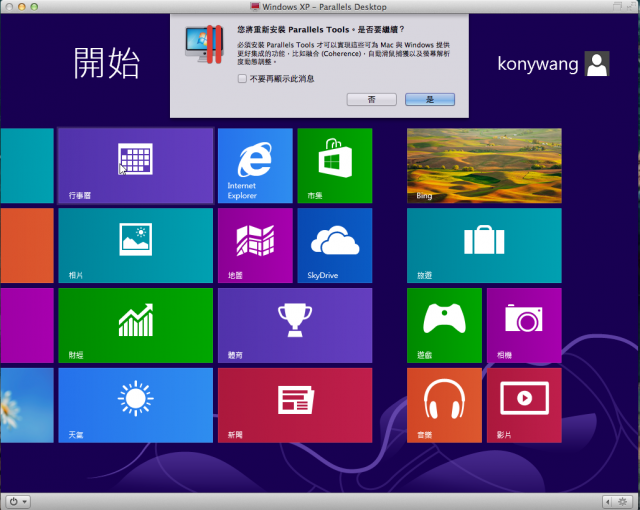Click the 否 (No) button
This screenshot has width=640, height=510.
click(371, 99)
